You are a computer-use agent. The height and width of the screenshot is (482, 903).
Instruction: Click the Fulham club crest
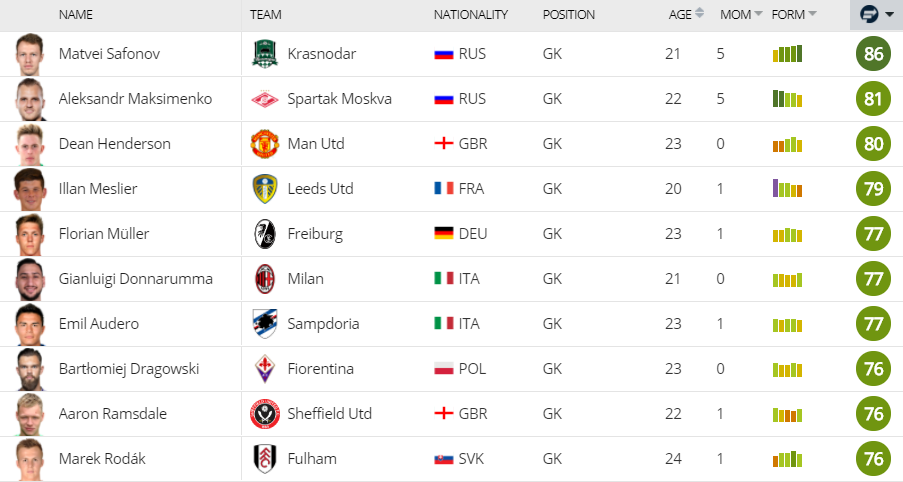point(262,459)
